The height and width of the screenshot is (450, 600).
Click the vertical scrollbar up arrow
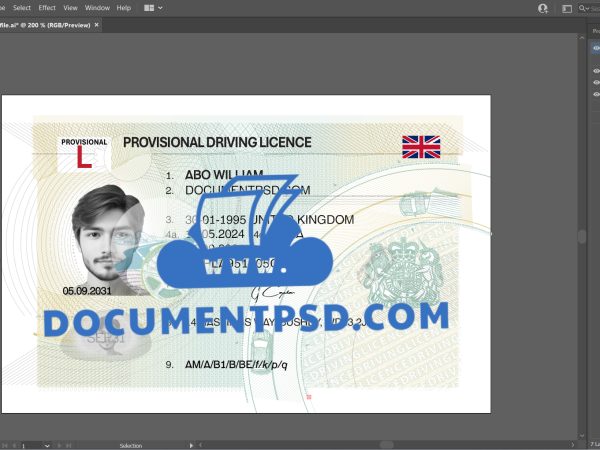tap(582, 38)
